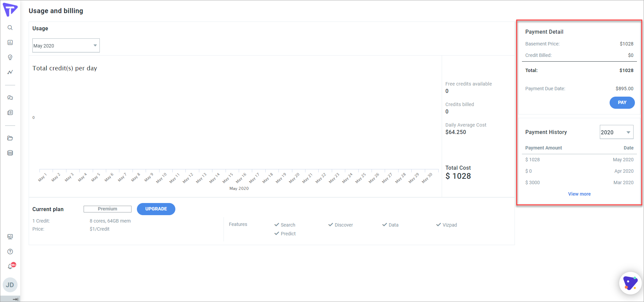Click the Premium plan label box
This screenshot has height=302, width=644.
coord(108,209)
